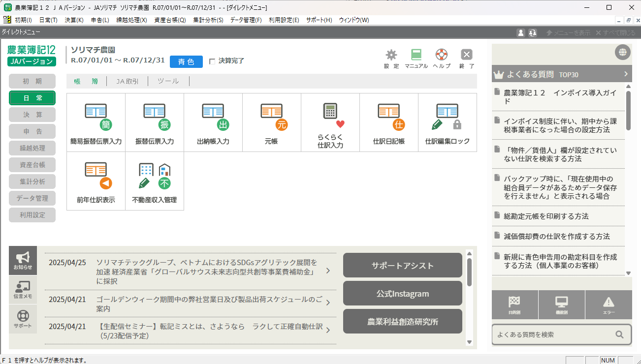Switch to the 帳簿 tab
Viewport: 641px width, 364px height.
pos(86,81)
